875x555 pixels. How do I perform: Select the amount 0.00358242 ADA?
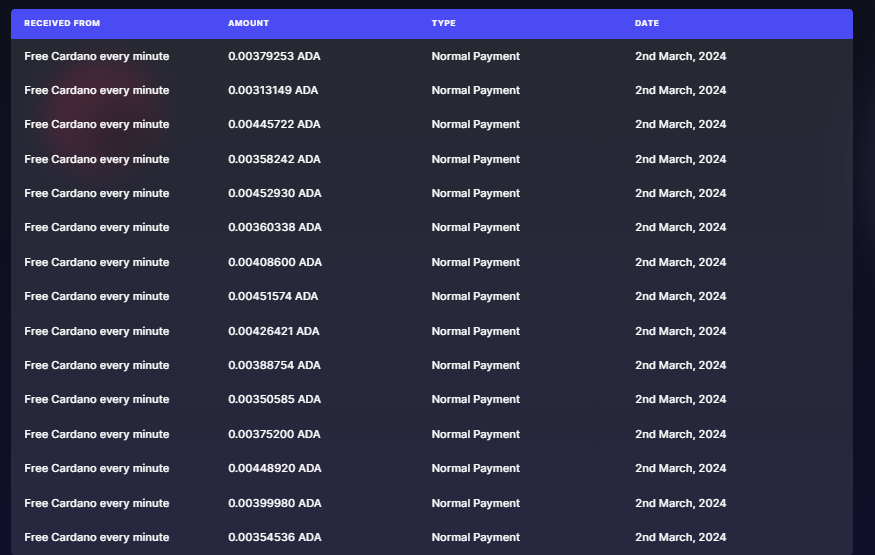(274, 160)
